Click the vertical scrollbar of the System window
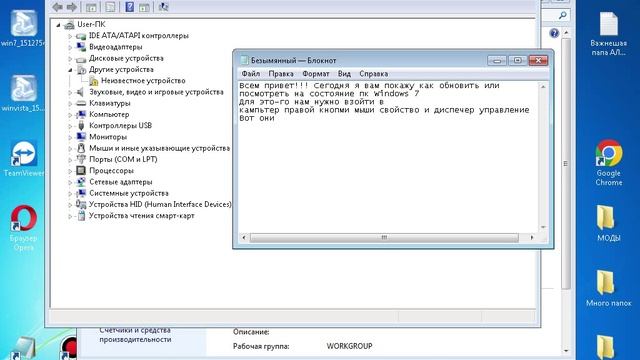Screen dimensions: 640x360 pos(566,163)
